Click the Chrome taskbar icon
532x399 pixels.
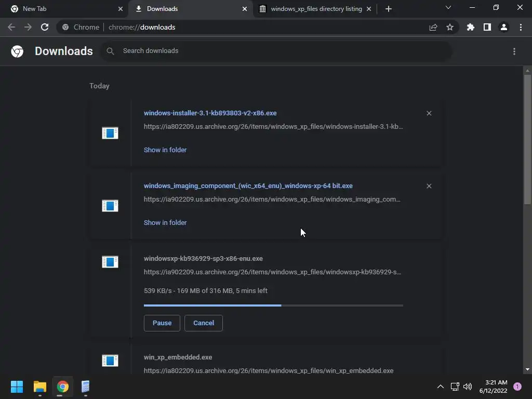click(x=63, y=387)
